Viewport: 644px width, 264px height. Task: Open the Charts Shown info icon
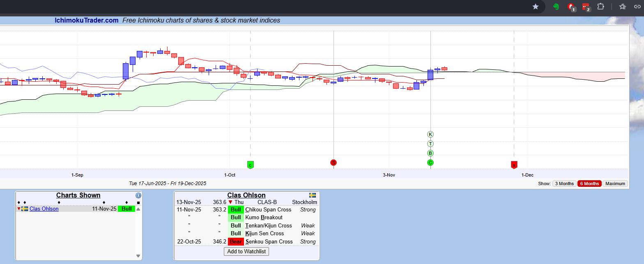pyautogui.click(x=138, y=195)
